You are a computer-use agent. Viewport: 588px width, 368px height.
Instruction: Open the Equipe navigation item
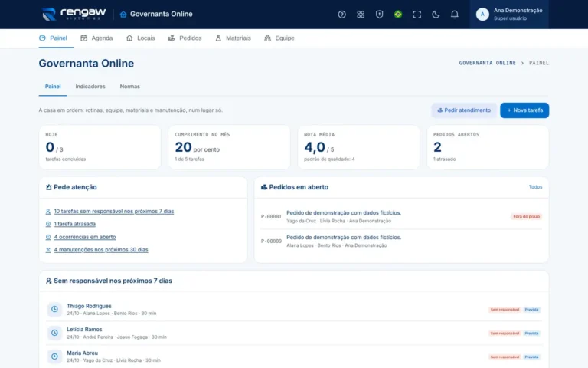279,38
